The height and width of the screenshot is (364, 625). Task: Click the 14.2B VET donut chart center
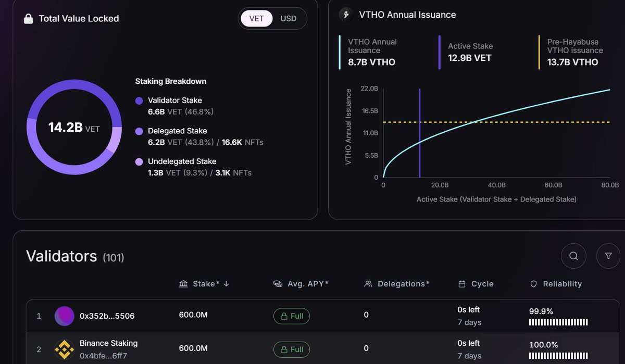(x=74, y=128)
